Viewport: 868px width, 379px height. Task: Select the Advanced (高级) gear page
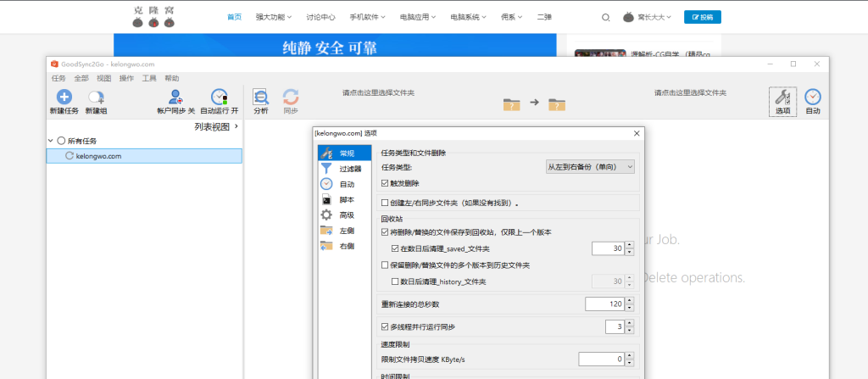coord(343,215)
